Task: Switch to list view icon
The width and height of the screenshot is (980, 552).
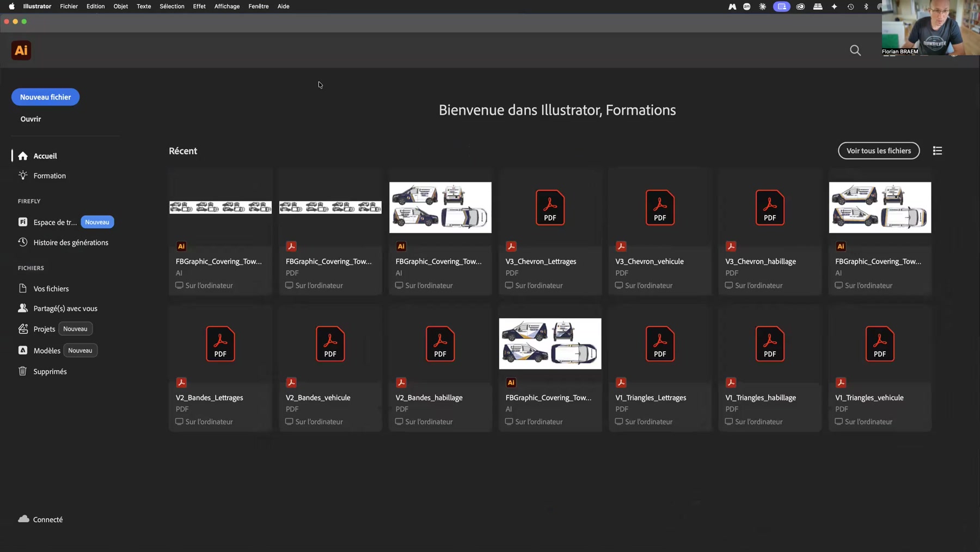Action: tap(937, 151)
